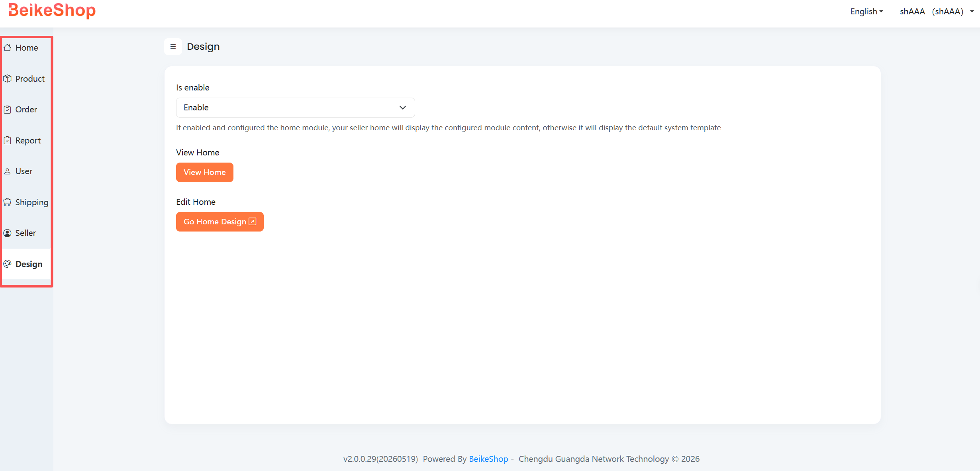Click the Design page heading

point(203,47)
